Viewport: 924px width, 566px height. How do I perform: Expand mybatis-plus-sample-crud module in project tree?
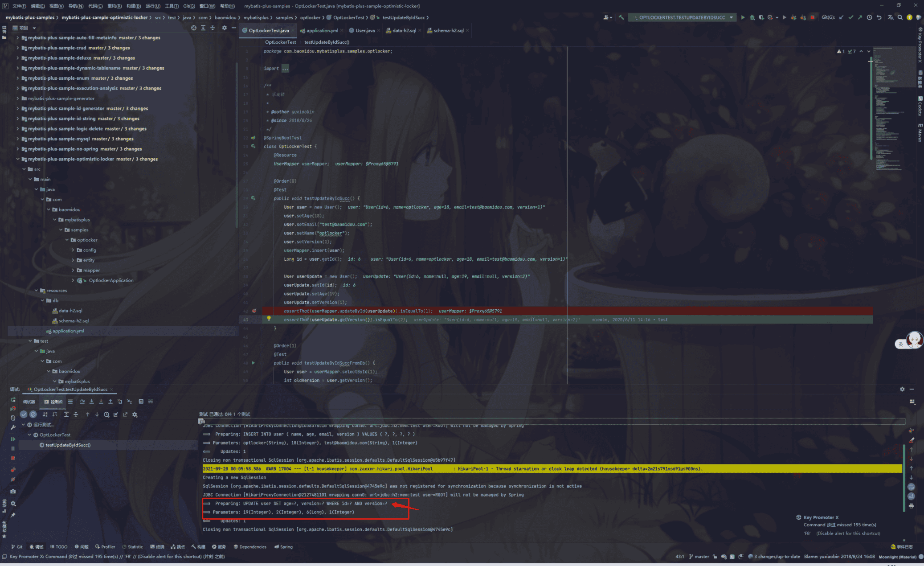pos(18,48)
